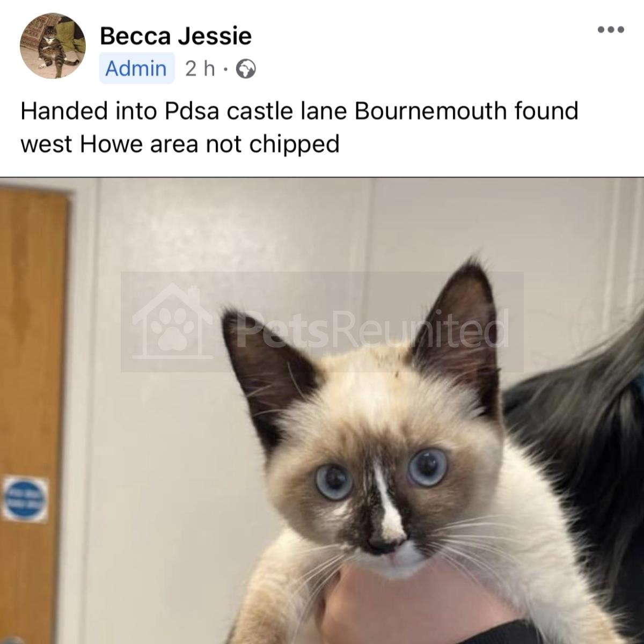Click the 'west Howe area not chipped' line
Image resolution: width=644 pixels, height=644 pixels.
pyautogui.click(x=180, y=144)
